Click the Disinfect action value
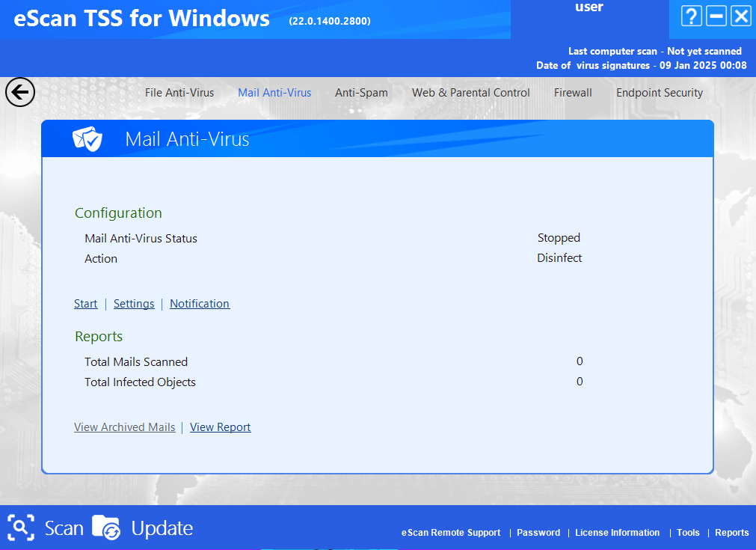 tap(559, 258)
